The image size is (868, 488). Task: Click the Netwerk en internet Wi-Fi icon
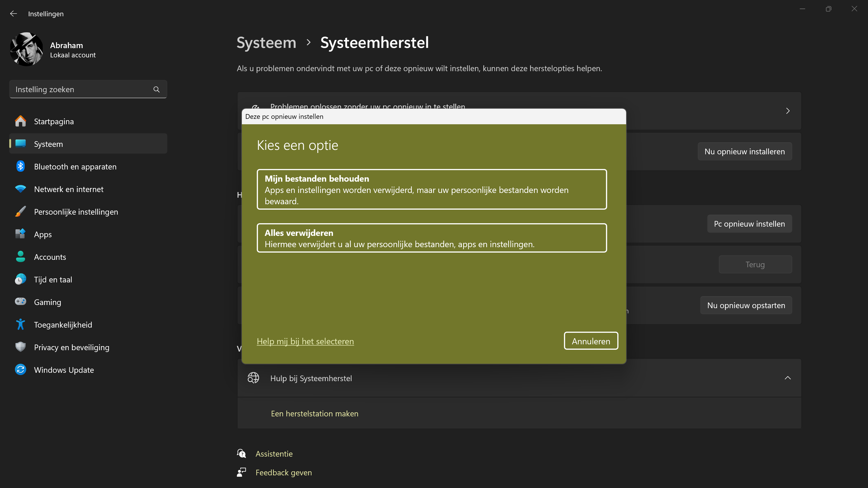(20, 189)
